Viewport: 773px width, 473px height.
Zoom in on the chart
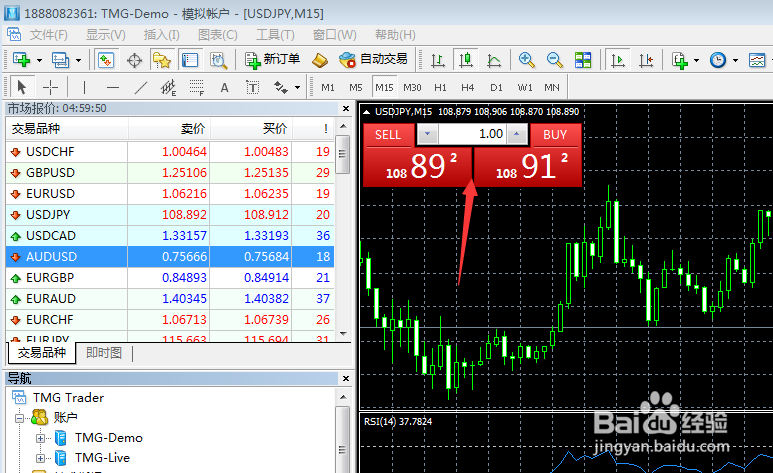pyautogui.click(x=527, y=60)
